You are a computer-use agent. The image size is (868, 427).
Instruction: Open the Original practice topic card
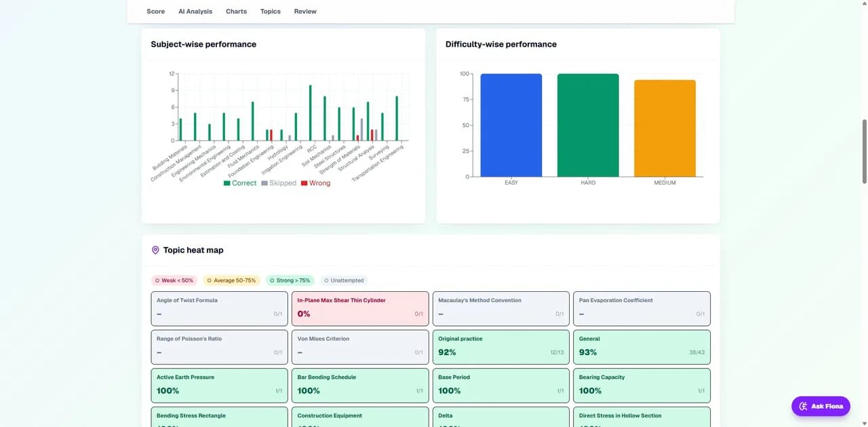click(501, 347)
